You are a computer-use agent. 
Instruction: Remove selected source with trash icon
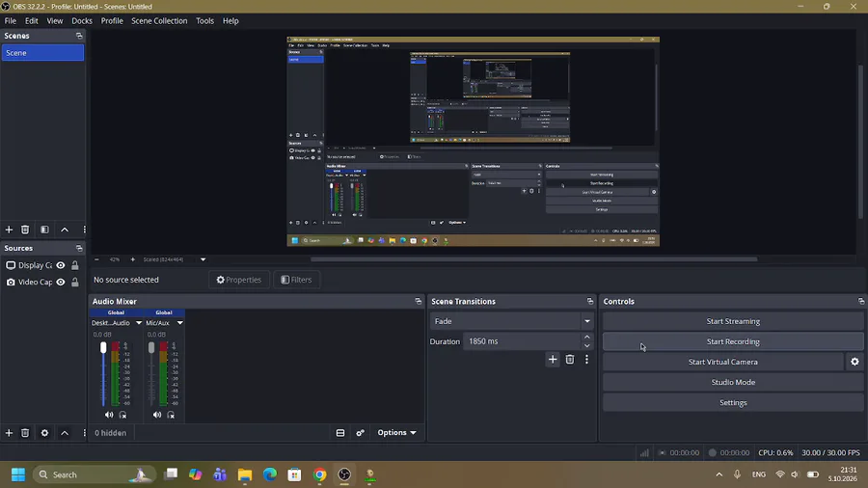25,433
